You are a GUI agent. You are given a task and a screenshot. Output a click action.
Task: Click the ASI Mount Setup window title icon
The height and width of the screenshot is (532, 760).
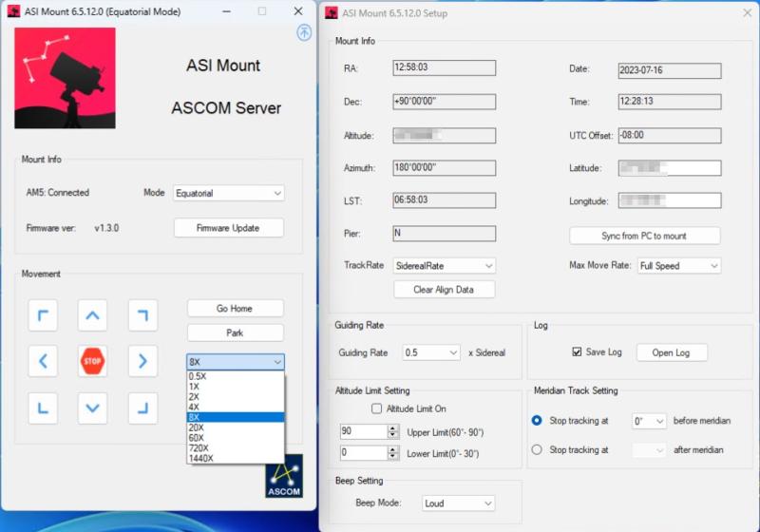[332, 12]
